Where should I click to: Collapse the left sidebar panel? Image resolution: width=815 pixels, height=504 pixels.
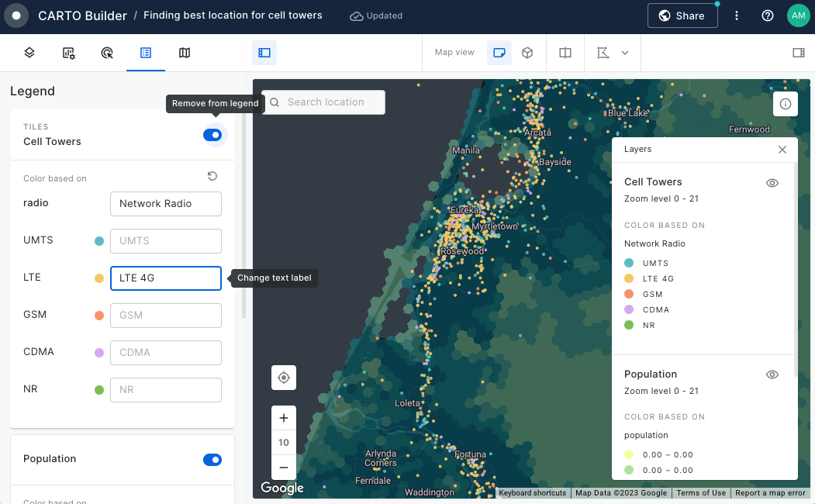pos(264,53)
